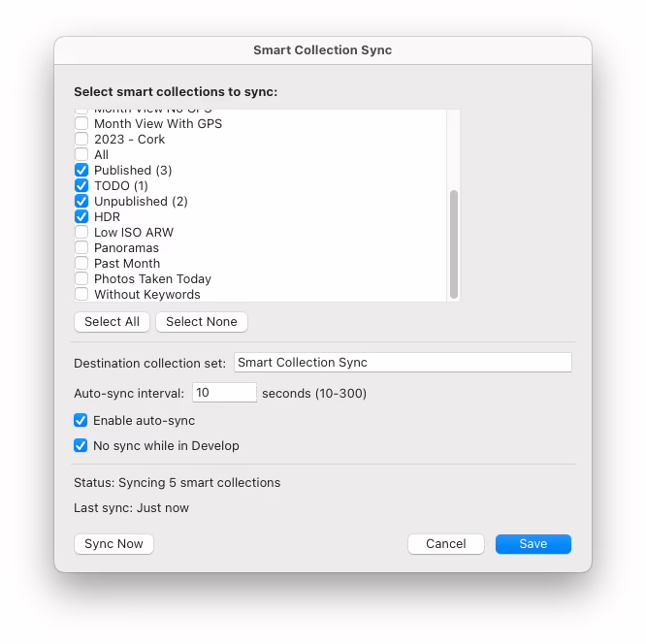Focus the Auto-sync interval field
Viewport: 646px width, 644px height.
(224, 393)
